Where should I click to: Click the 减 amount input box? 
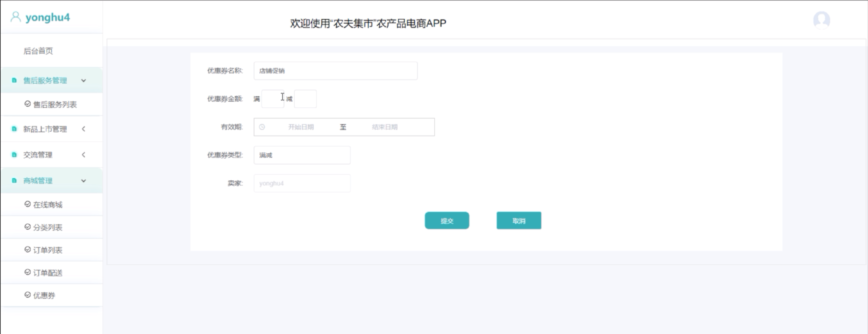click(x=305, y=99)
